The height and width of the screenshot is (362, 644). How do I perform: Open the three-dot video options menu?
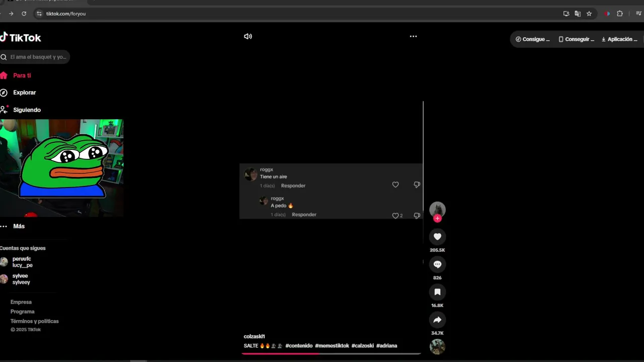pos(413,36)
